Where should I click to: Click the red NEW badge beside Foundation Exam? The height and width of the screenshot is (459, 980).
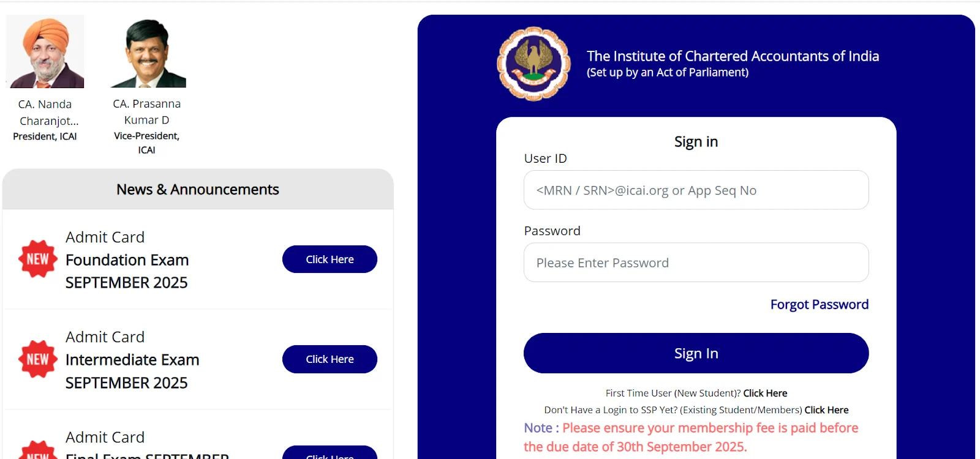tap(37, 258)
